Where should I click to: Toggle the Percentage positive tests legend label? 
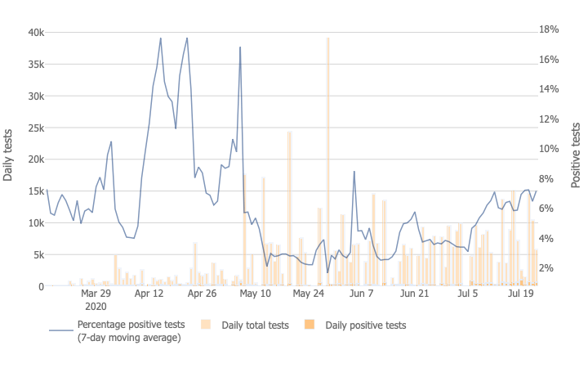tap(131, 331)
